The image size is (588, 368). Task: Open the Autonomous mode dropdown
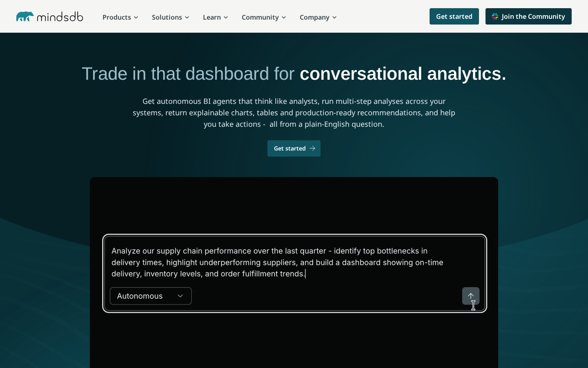[151, 296]
